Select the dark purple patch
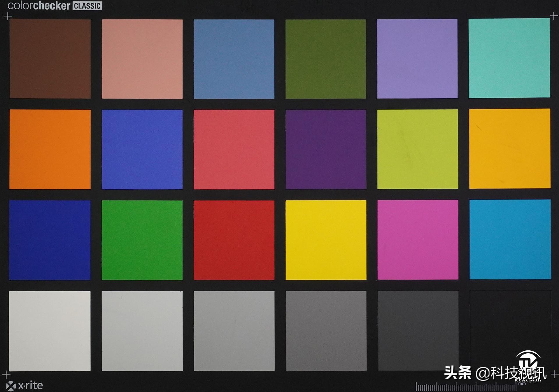 pos(326,149)
